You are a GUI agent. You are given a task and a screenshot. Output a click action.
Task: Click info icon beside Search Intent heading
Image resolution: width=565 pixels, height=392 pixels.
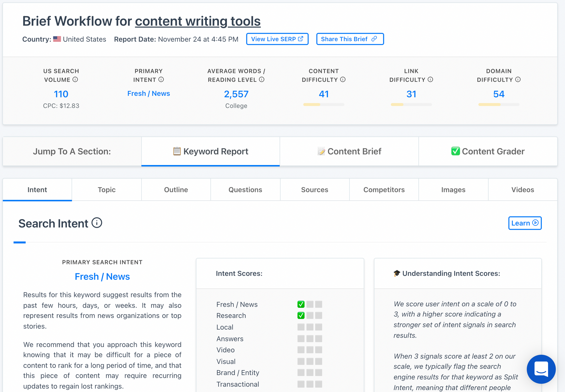97,223
